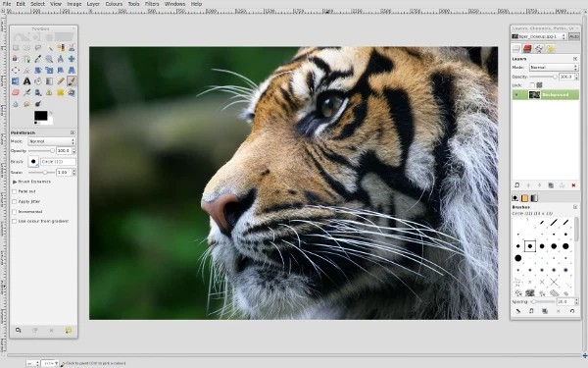Delete layer with red X icon
This screenshot has width=588, height=368.
tap(573, 185)
